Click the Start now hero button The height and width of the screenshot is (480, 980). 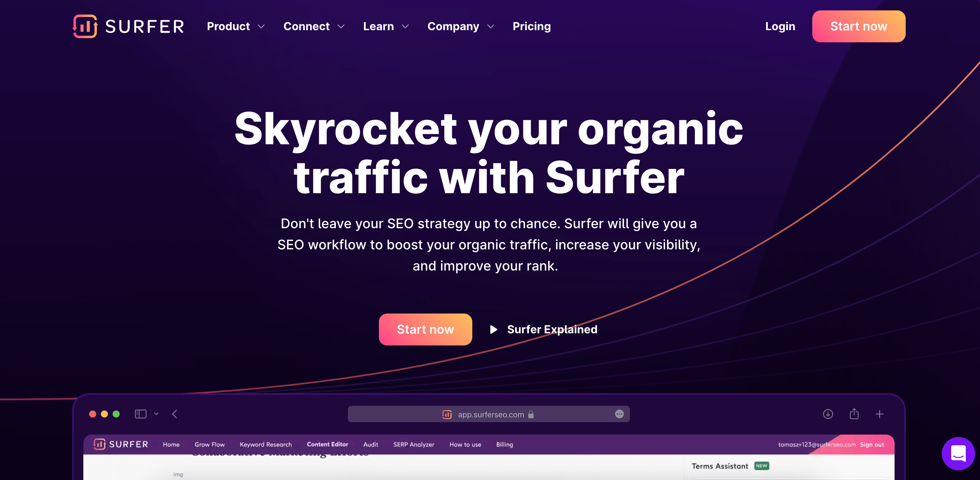(425, 329)
